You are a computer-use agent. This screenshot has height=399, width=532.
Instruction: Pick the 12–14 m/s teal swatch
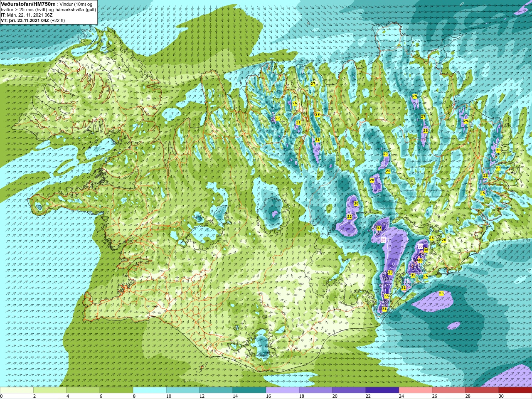click(x=216, y=390)
